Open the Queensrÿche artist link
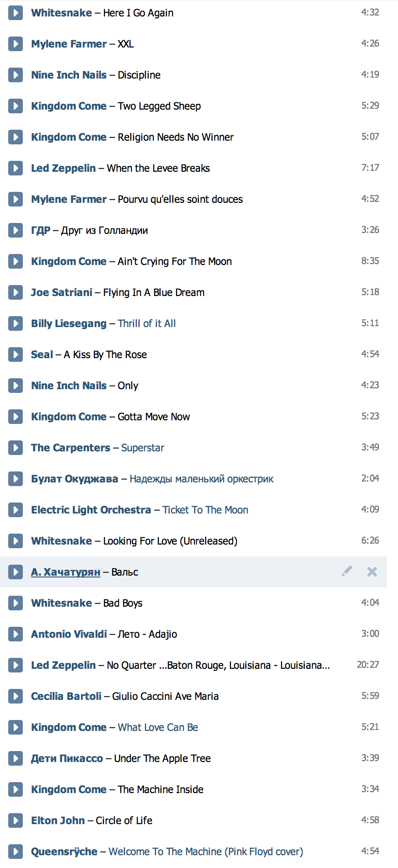Image resolution: width=398 pixels, height=868 pixels. click(64, 852)
